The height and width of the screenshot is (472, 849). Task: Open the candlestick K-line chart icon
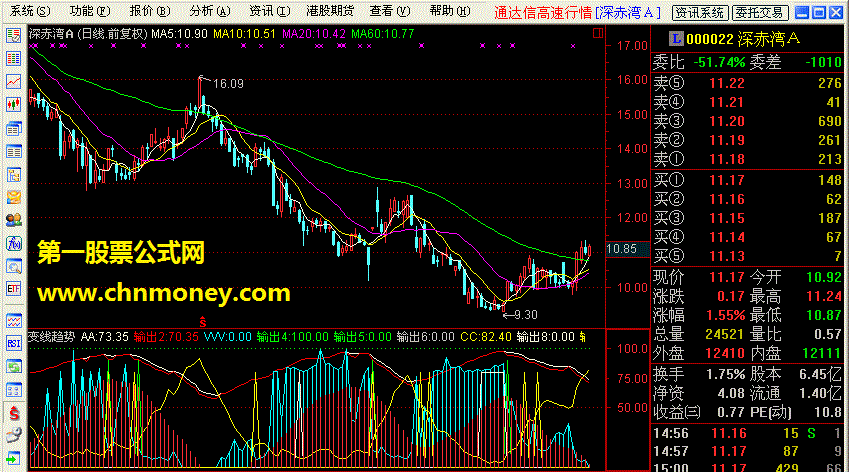tap(14, 104)
